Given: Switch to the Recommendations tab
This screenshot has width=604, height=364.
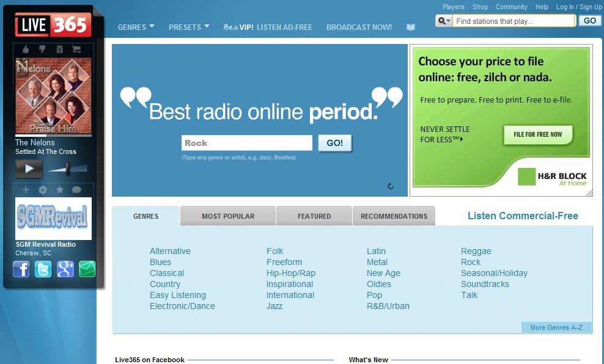Looking at the screenshot, I should (x=394, y=216).
